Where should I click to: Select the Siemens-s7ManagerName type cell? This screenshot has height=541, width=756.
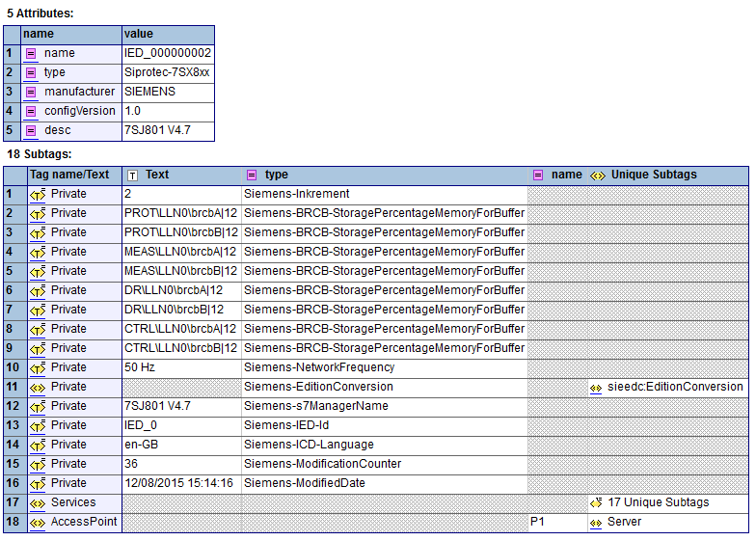pos(384,407)
